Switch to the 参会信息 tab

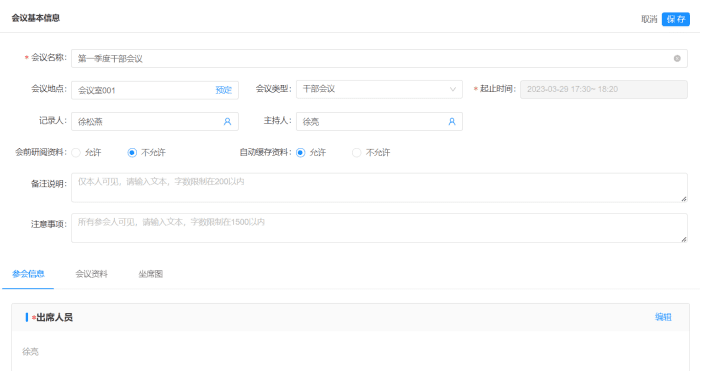28,274
